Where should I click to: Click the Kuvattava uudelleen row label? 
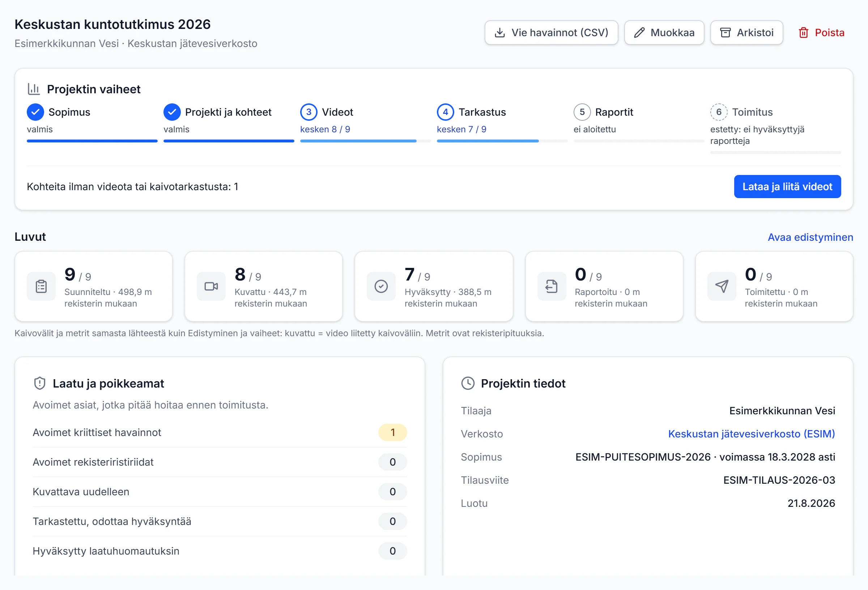[81, 492]
